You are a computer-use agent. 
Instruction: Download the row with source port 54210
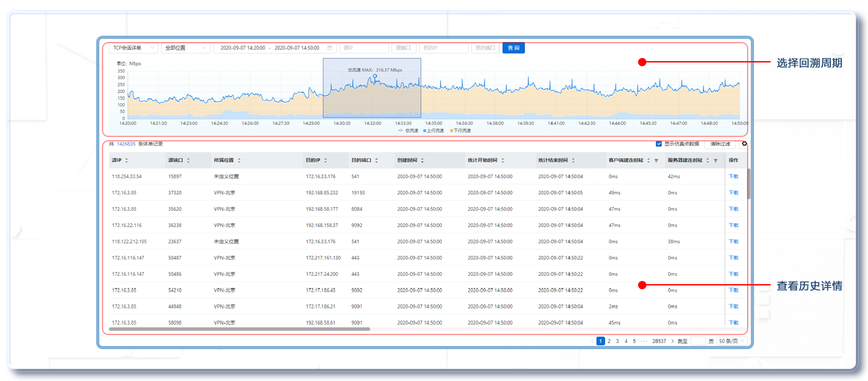[x=734, y=290]
